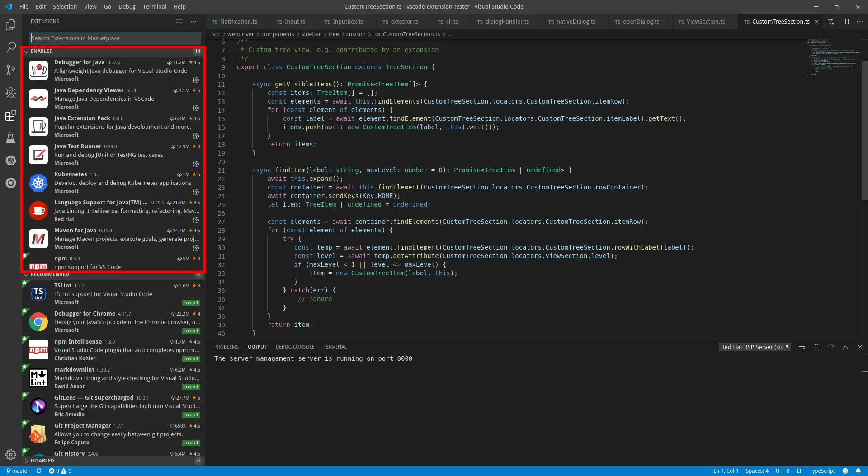The image size is (868, 476).
Task: Open the 'custom' breadcrumb dropdown
Action: point(356,34)
